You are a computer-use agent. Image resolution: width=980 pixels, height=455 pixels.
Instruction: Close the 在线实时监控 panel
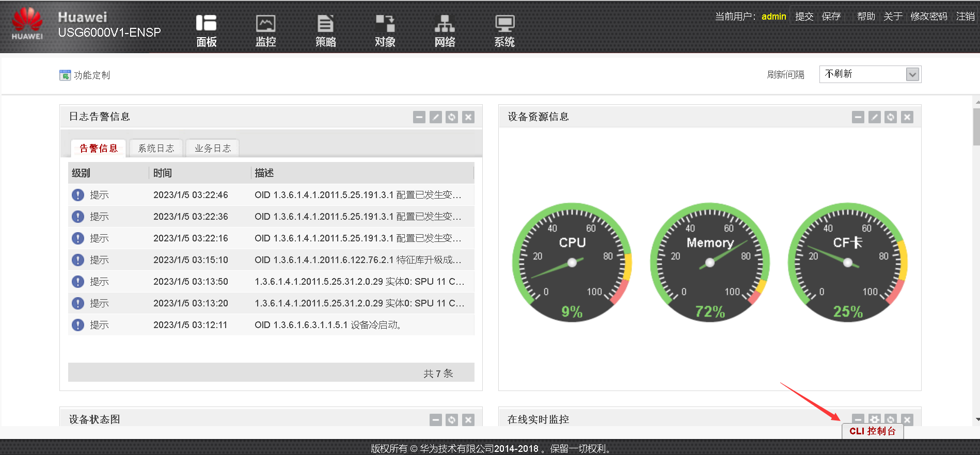(x=907, y=419)
